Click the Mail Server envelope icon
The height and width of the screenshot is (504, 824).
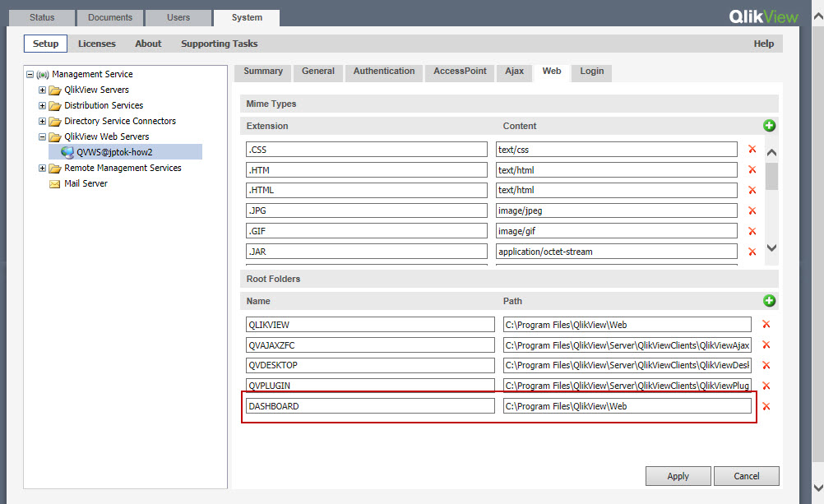[55, 184]
